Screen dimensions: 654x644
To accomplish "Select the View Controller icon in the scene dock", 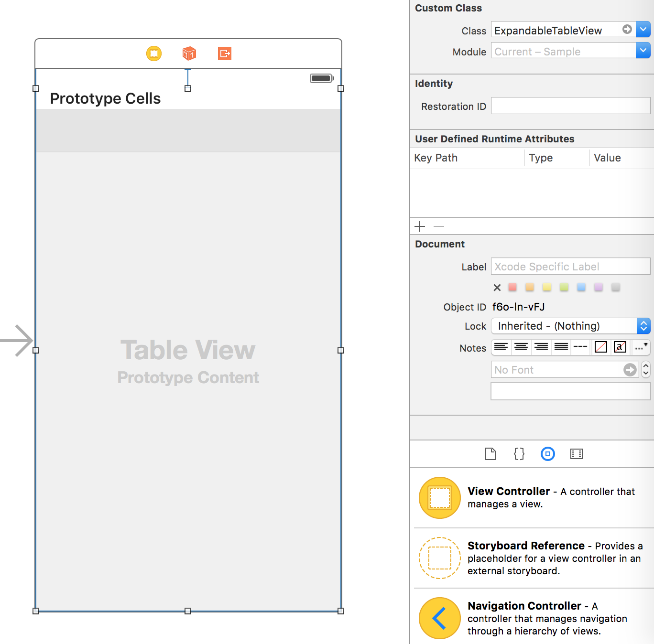I will 153,54.
